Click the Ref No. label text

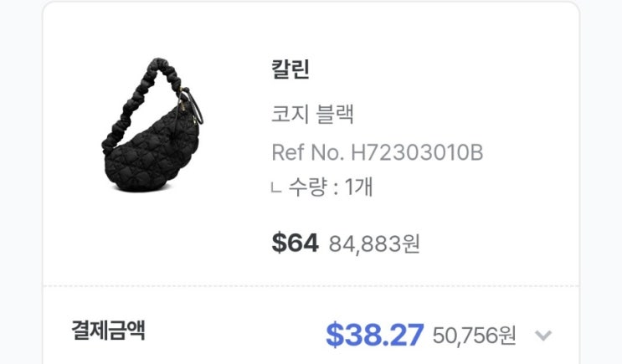point(308,152)
